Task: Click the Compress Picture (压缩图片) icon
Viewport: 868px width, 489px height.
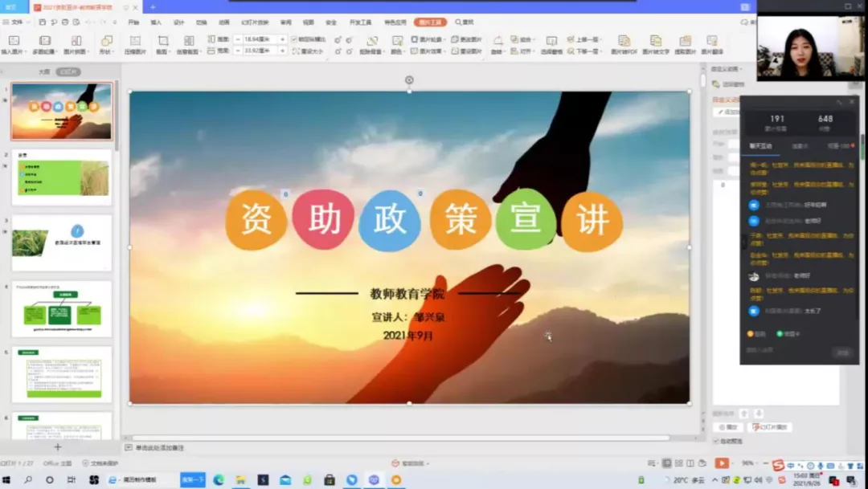Action: pyautogui.click(x=135, y=41)
